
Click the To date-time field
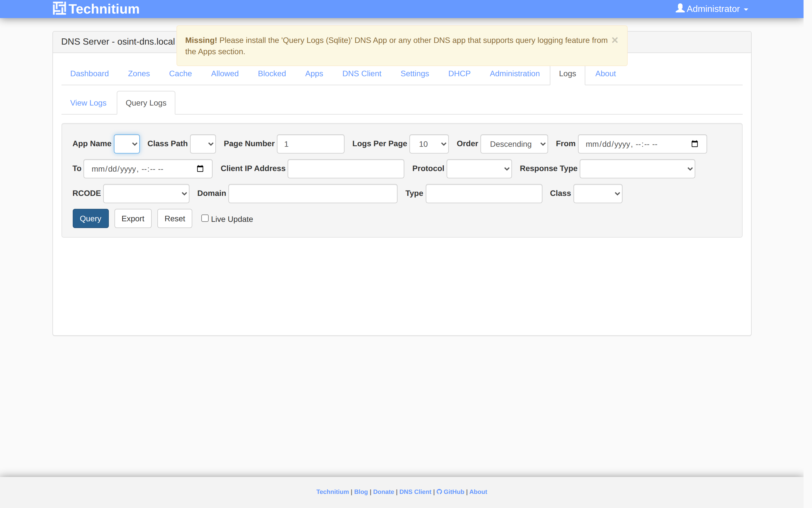pos(148,169)
